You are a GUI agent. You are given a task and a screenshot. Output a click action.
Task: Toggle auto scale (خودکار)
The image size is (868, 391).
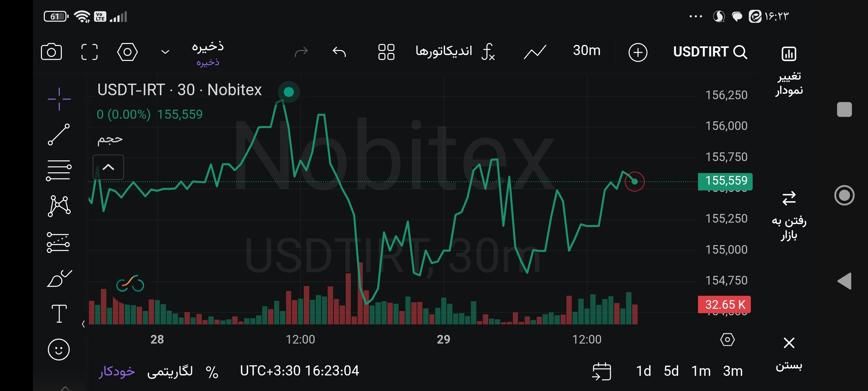117,371
